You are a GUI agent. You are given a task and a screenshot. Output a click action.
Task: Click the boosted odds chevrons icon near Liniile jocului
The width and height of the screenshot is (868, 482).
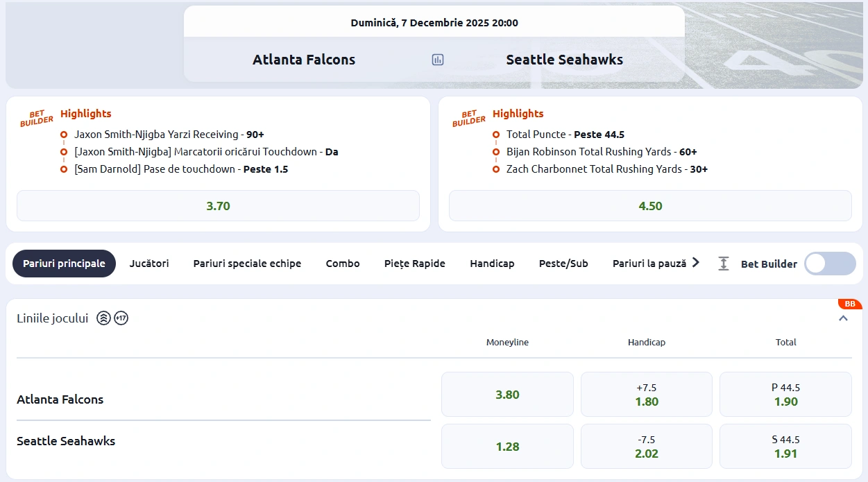[103, 318]
